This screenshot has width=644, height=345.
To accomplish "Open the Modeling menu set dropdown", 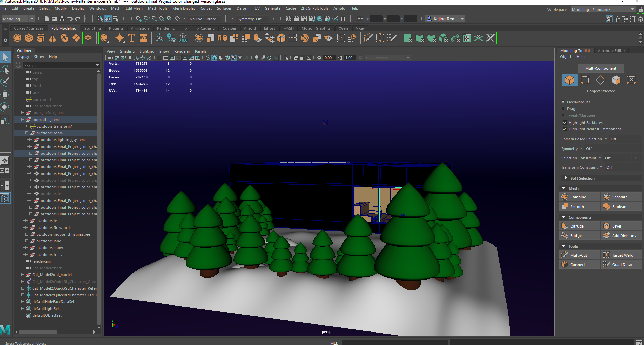I will coord(18,19).
